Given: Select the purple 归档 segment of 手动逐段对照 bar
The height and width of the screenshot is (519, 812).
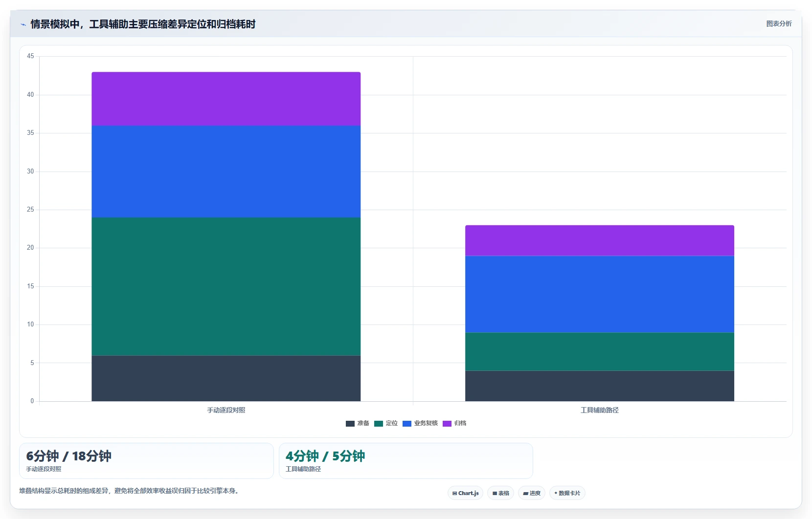Looking at the screenshot, I should pos(226,99).
